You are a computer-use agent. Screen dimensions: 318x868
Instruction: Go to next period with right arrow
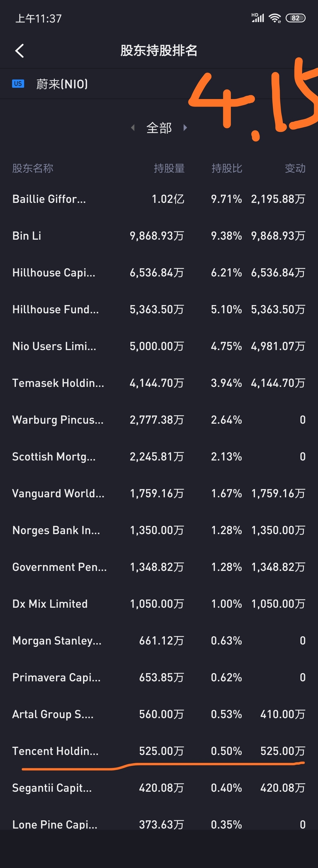click(x=185, y=128)
